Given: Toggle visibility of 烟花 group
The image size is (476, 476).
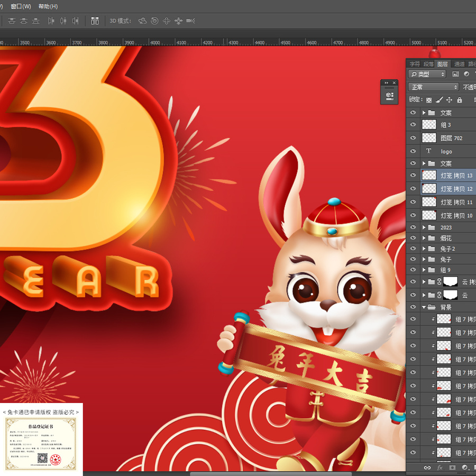Looking at the screenshot, I should 413,237.
